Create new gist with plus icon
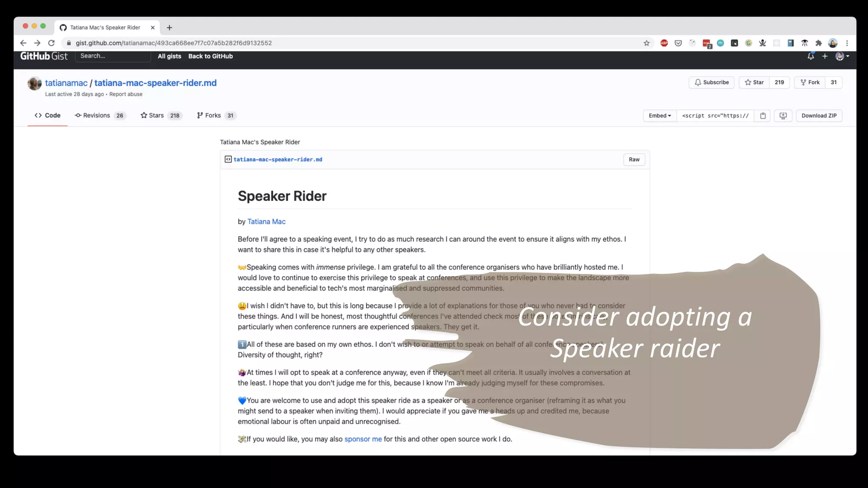 click(x=825, y=56)
